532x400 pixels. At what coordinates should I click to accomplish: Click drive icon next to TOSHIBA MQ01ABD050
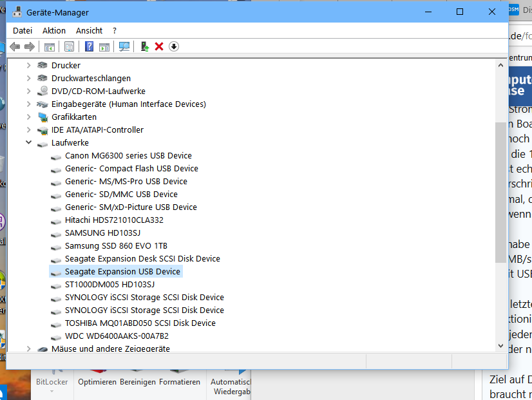pyautogui.click(x=56, y=324)
